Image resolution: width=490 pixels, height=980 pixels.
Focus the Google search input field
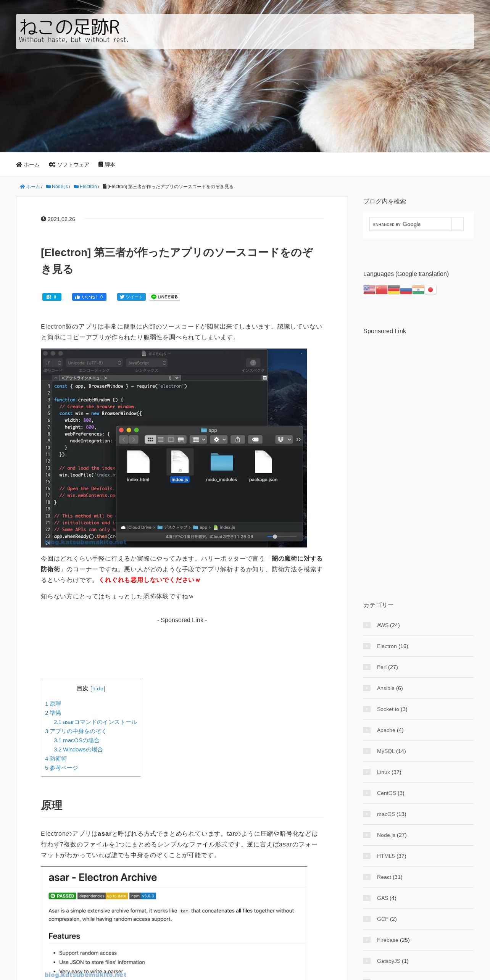(410, 224)
